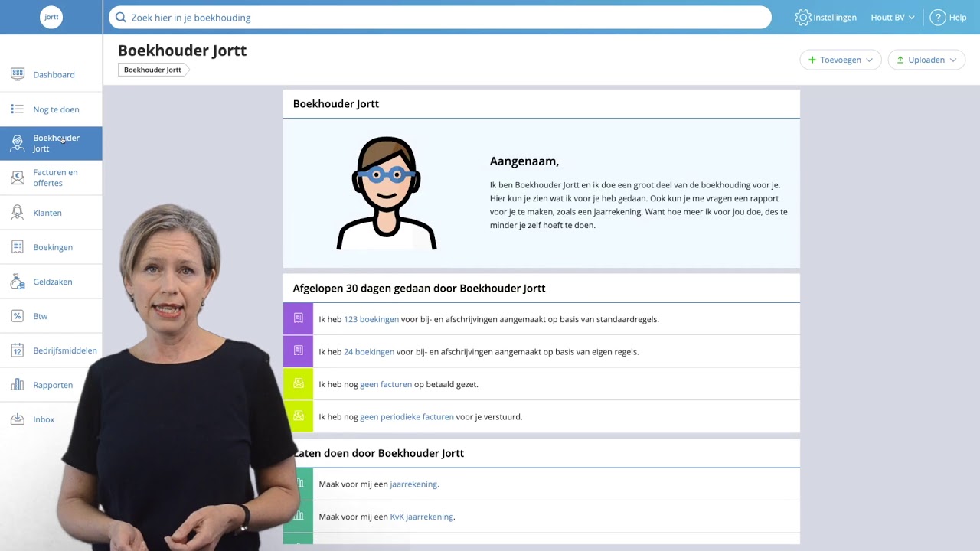Focus the Zoek hier in je boekhouding field
This screenshot has width=980, height=551.
point(440,17)
